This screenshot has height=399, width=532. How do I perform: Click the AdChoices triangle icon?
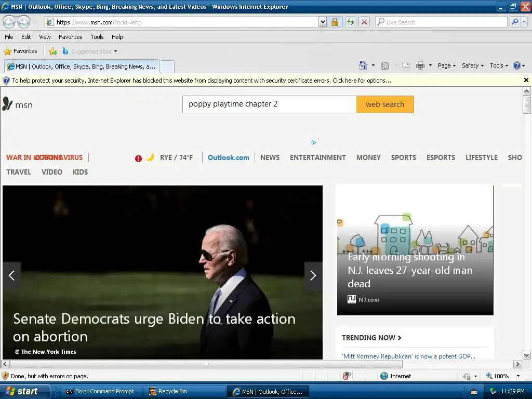pyautogui.click(x=314, y=142)
